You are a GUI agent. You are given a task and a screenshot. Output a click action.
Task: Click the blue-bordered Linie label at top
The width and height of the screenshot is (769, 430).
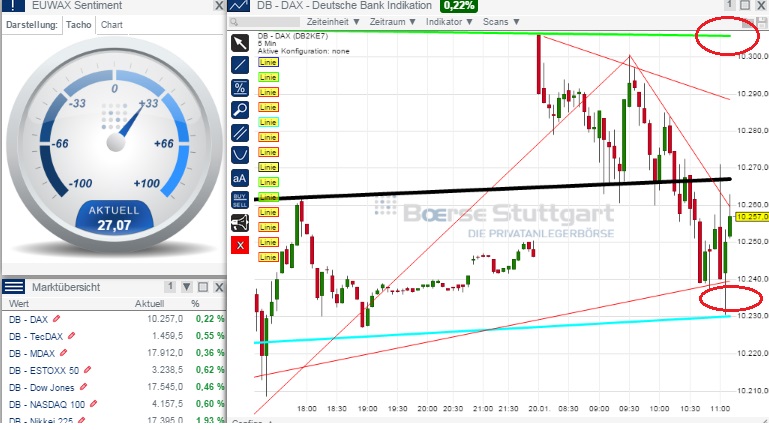point(268,62)
